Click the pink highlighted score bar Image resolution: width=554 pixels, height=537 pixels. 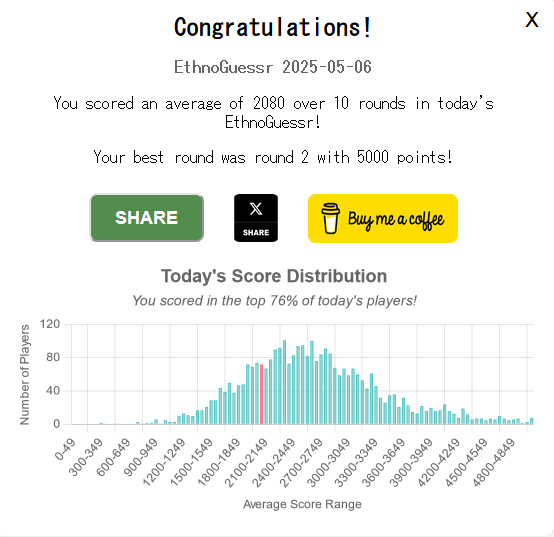coord(261,394)
